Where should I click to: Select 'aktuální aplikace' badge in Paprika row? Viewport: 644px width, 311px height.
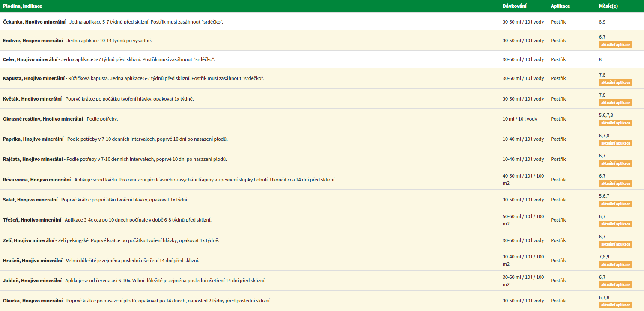[x=615, y=143]
